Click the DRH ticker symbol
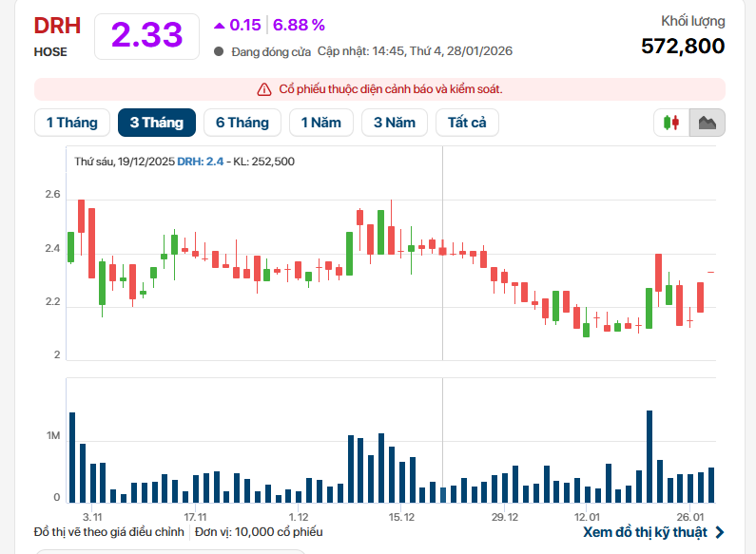The height and width of the screenshot is (554, 756). coord(57,27)
